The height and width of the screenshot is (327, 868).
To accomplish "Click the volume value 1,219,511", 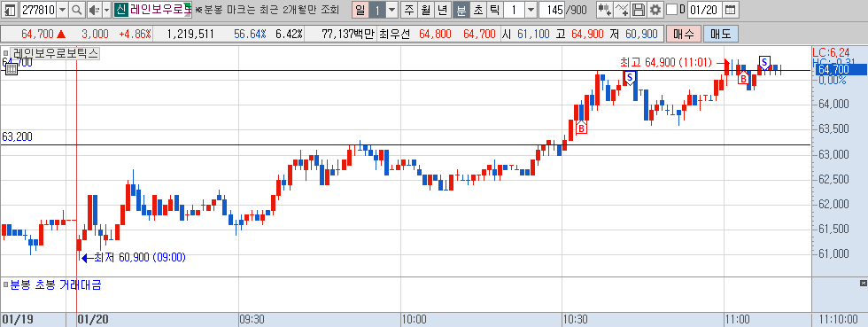I will point(190,34).
